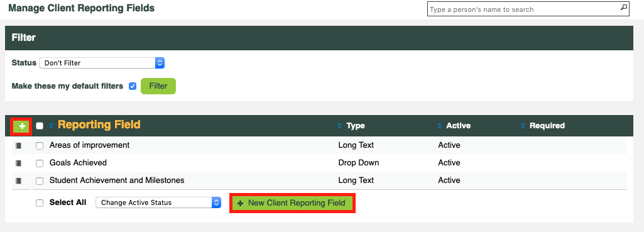Click the Goals Achieved row name
This screenshot has height=232, width=644.
[78, 163]
